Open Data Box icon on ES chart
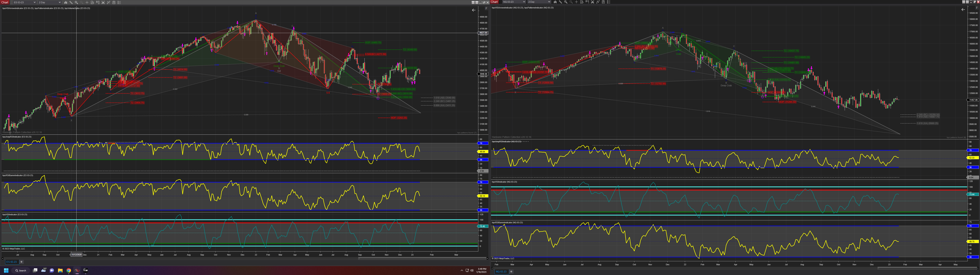980x275 pixels. click(x=92, y=2)
